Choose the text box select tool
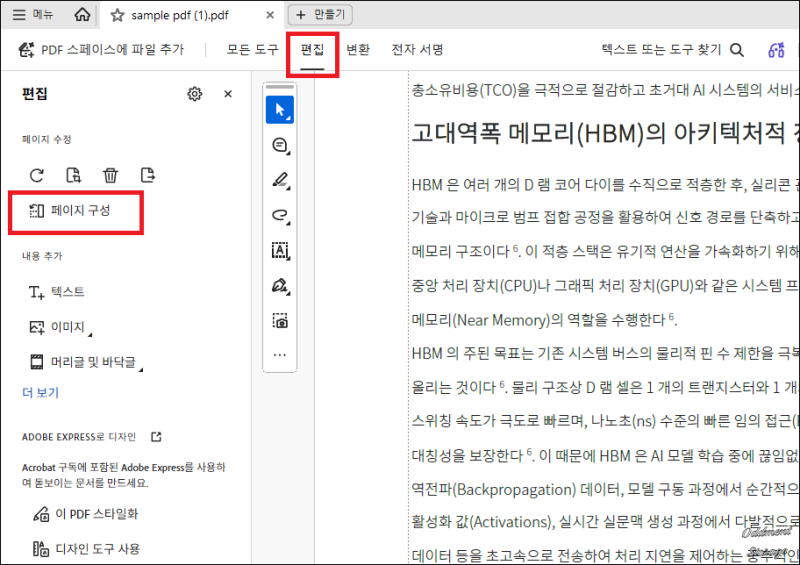 (x=280, y=251)
